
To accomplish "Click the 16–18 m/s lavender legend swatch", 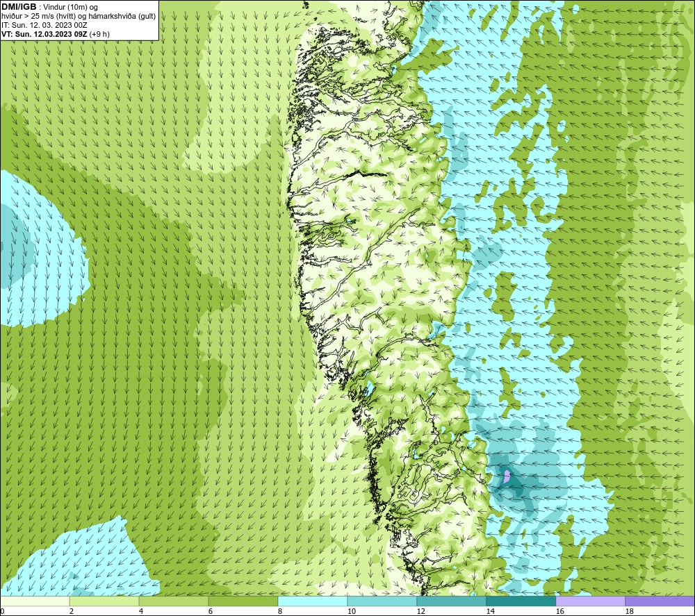I will coord(590,601).
